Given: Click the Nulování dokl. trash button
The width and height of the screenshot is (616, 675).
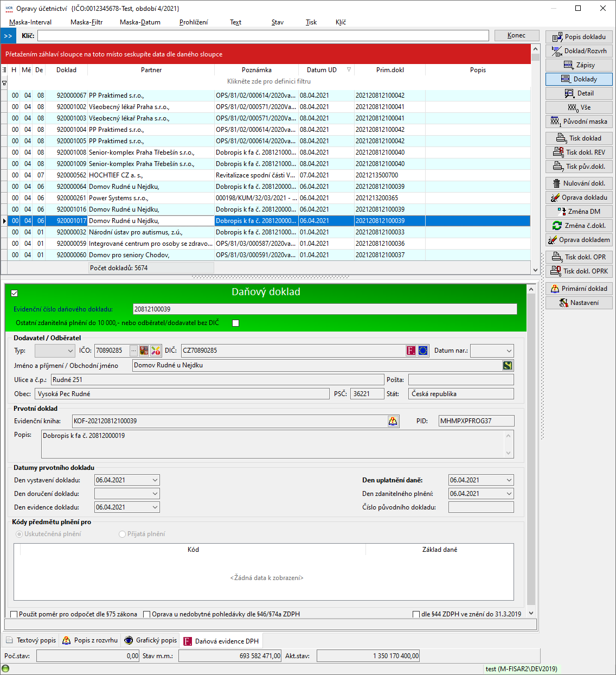Looking at the screenshot, I should (x=579, y=183).
